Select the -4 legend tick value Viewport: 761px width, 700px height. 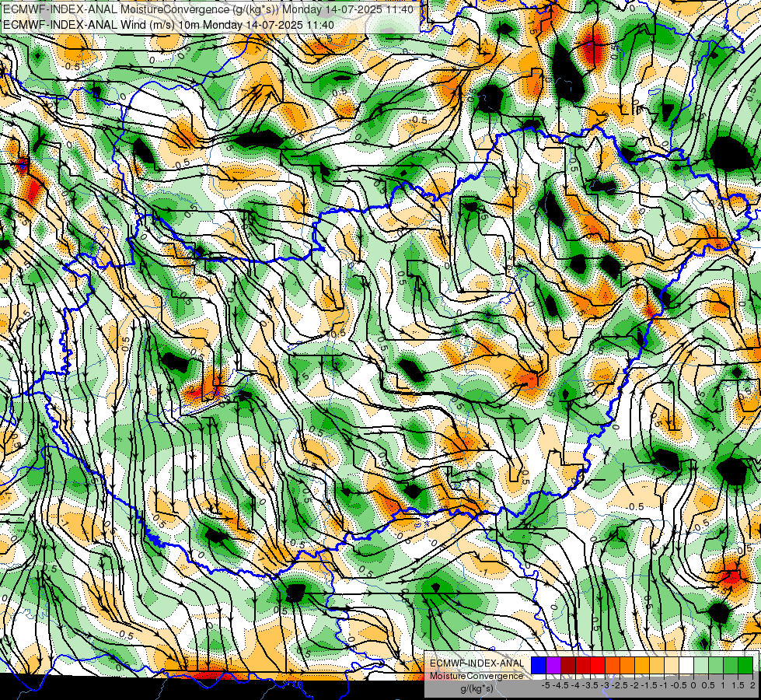coord(575,685)
